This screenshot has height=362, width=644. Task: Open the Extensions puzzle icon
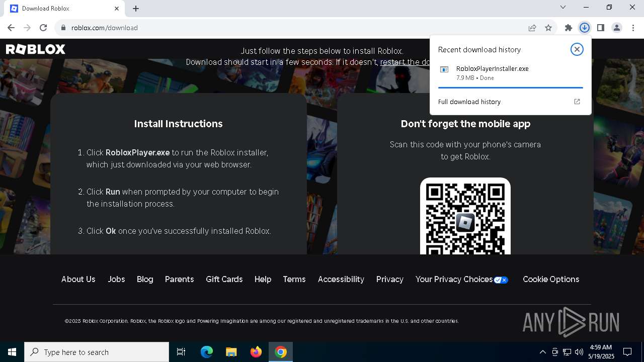(x=569, y=28)
